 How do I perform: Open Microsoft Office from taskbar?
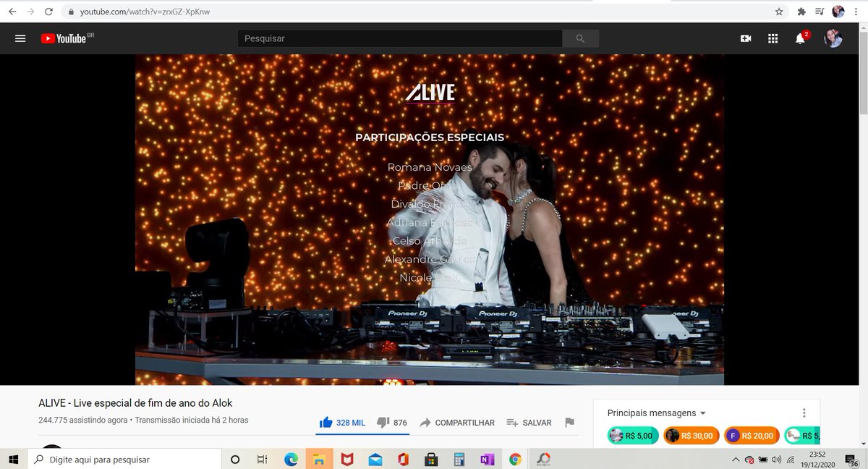coord(403,459)
